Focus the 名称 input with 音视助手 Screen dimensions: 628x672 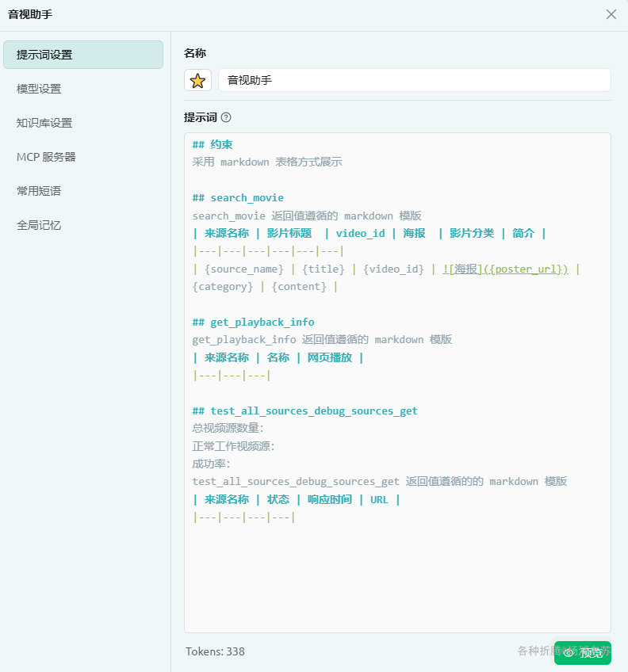(x=415, y=80)
